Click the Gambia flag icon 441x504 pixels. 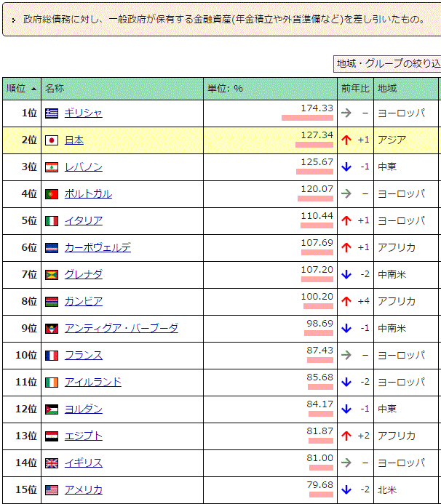pyautogui.click(x=52, y=302)
